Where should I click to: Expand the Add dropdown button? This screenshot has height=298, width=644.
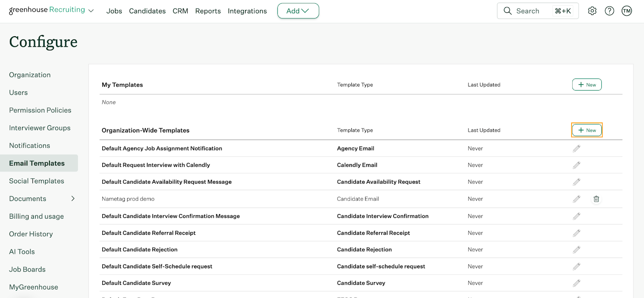click(298, 11)
